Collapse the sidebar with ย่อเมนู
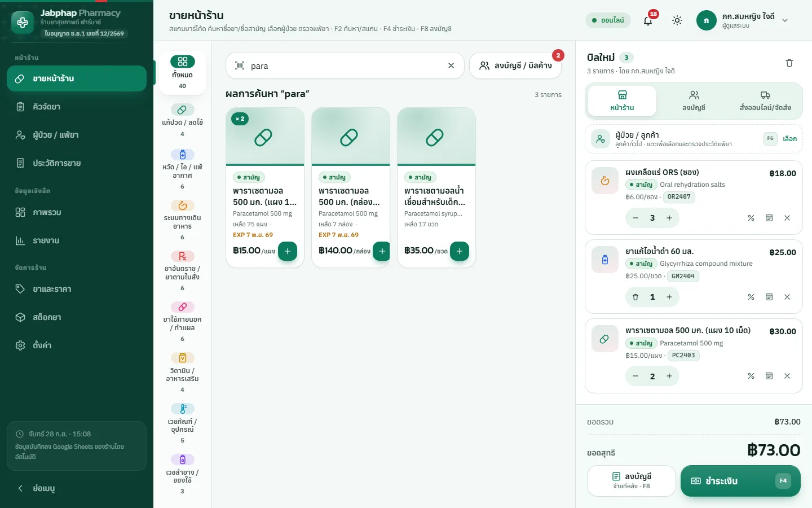Screen dimensions: 812x508 [77, 488]
